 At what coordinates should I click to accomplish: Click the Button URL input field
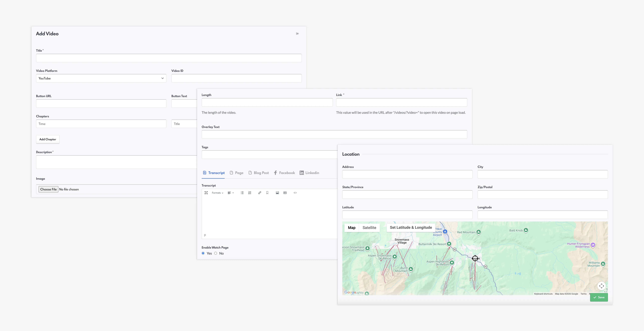101,104
